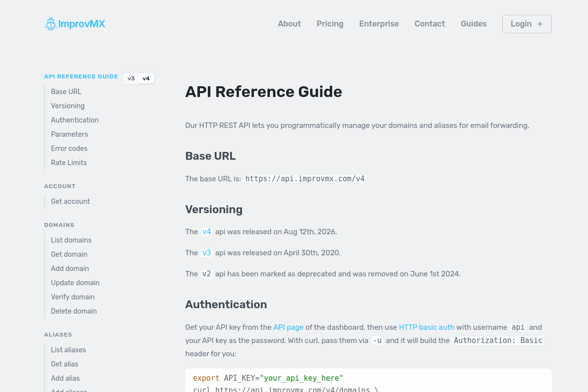Open the Contact page

pos(430,24)
